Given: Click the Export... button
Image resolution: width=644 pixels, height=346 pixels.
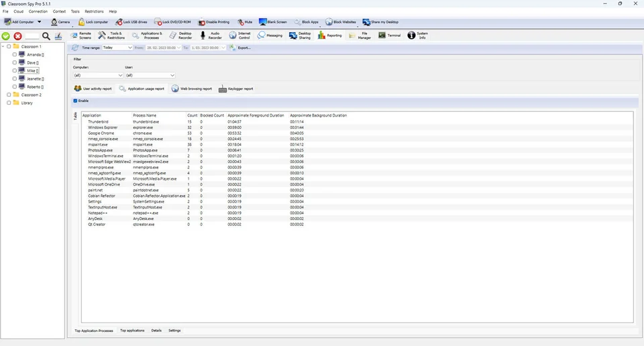Looking at the screenshot, I should click(x=240, y=48).
